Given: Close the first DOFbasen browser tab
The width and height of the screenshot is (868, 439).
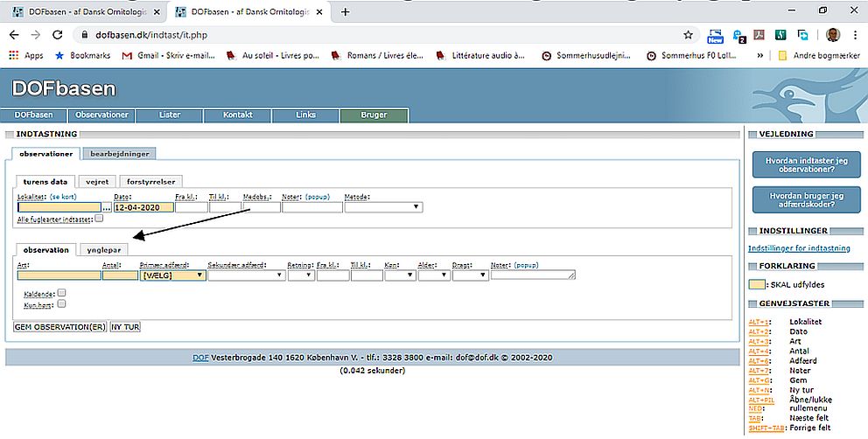Looking at the screenshot, I should (157, 11).
